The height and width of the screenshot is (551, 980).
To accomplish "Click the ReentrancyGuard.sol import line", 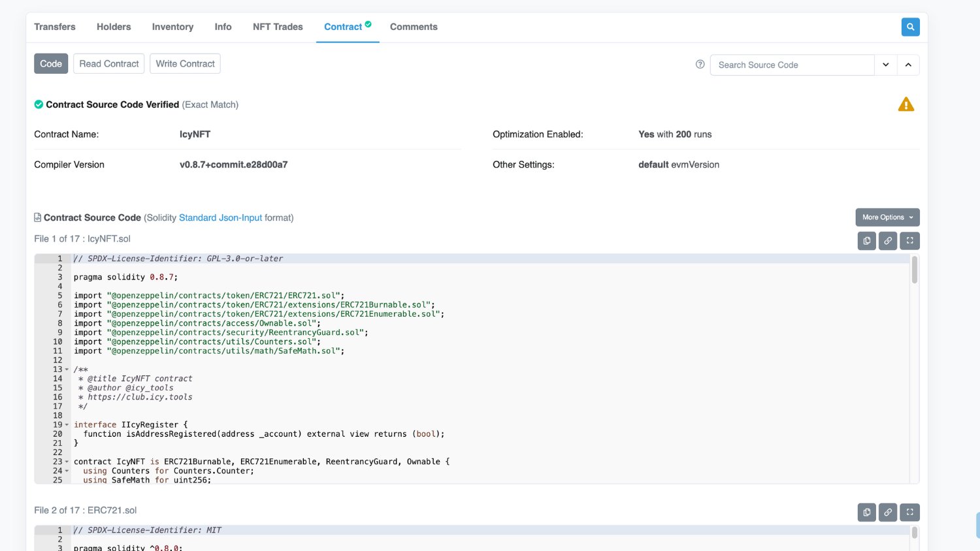I will click(x=221, y=332).
